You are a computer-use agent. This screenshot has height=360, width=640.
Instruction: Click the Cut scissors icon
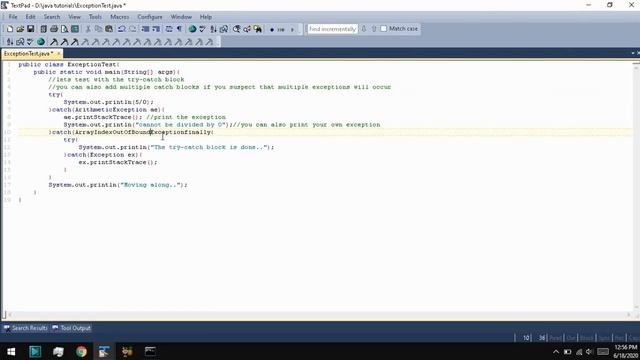[x=88, y=29]
